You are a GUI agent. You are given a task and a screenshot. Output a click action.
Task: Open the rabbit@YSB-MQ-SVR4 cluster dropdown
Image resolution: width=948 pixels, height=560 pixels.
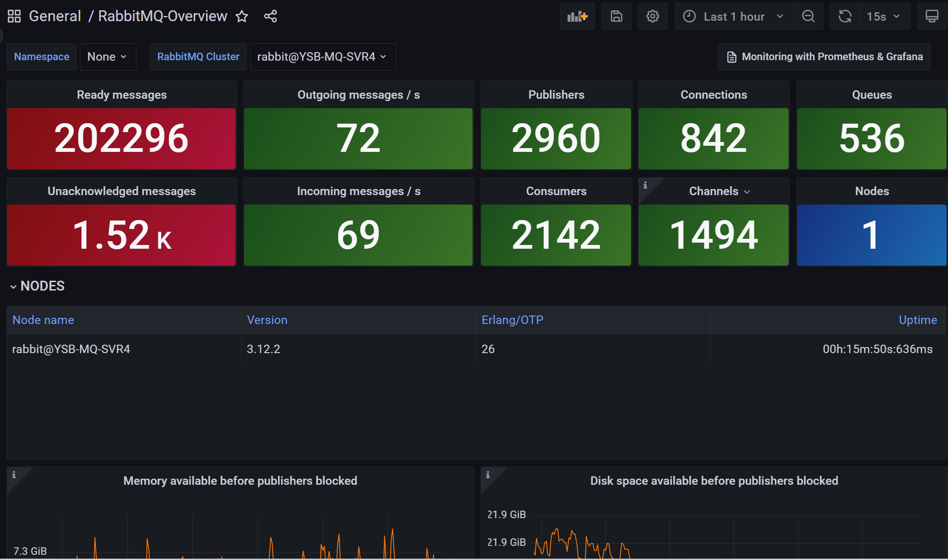point(323,57)
